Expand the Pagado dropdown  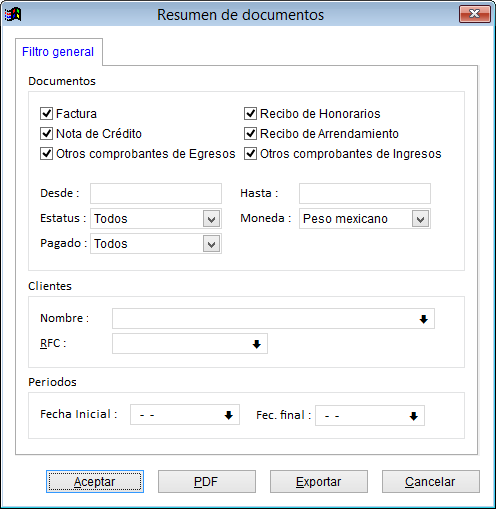pyautogui.click(x=211, y=244)
